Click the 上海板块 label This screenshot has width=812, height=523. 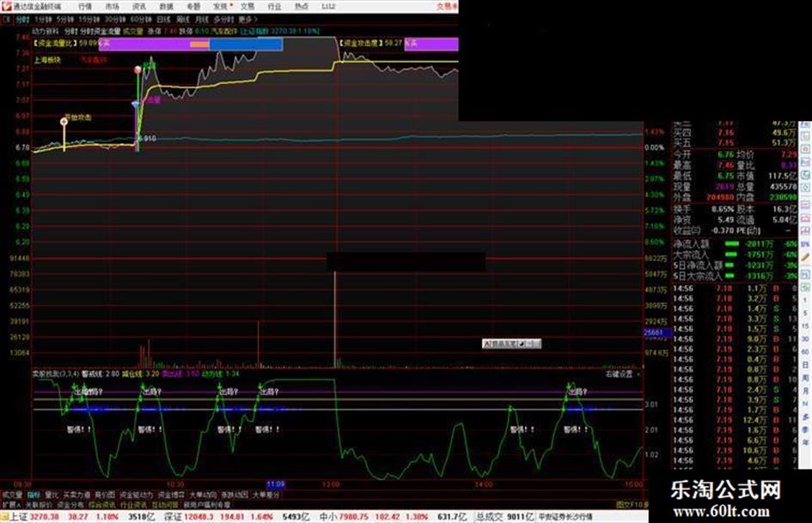click(47, 60)
